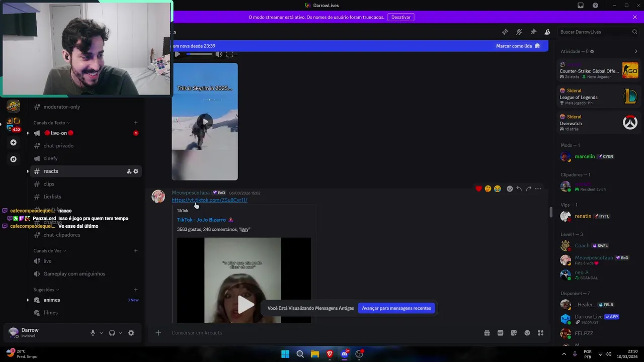This screenshot has height=362, width=644.
Task: React with the thinking face emoji
Action: coord(488,189)
